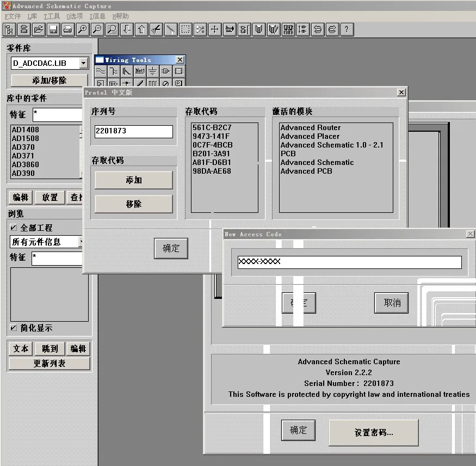
Task: Click the down arrow hierarchy icon
Action: point(127,30)
